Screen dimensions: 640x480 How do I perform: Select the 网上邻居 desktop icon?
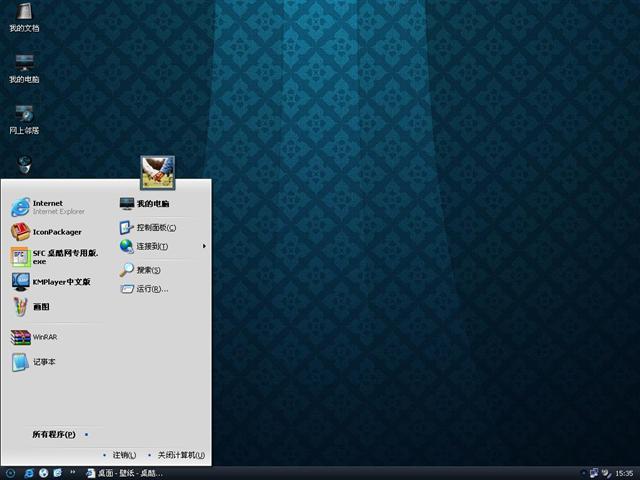[x=24, y=120]
